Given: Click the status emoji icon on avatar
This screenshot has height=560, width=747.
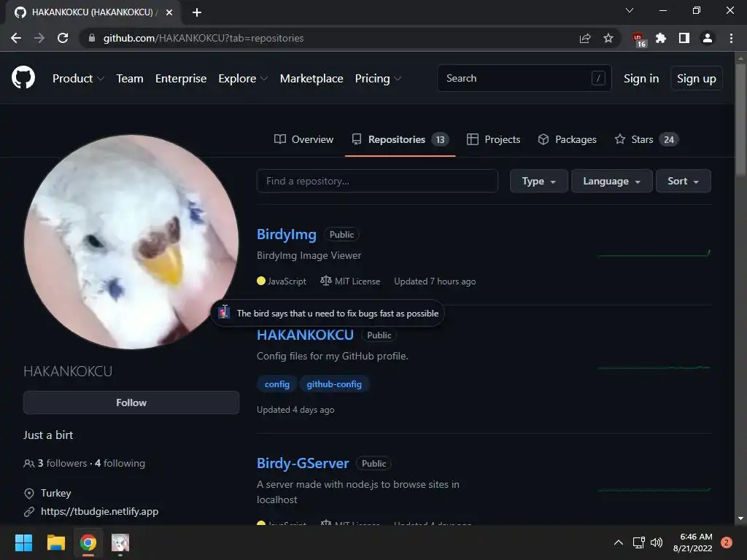Looking at the screenshot, I should (x=224, y=313).
